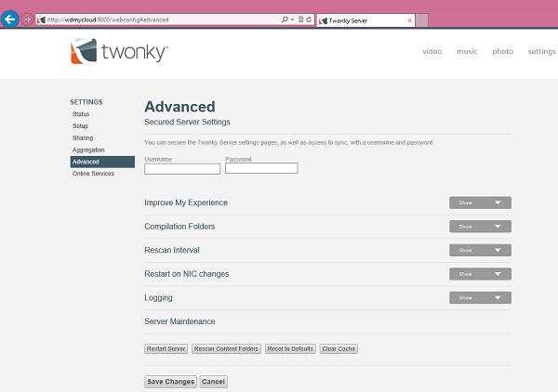The height and width of the screenshot is (392, 558).
Task: Click into the Username input field
Action: point(182,169)
